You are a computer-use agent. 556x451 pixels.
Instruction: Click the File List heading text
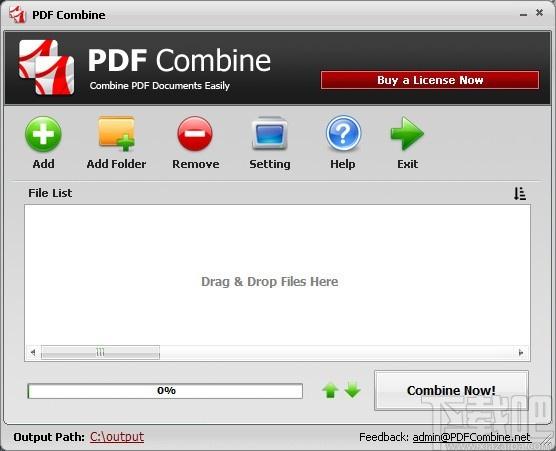pyautogui.click(x=50, y=193)
